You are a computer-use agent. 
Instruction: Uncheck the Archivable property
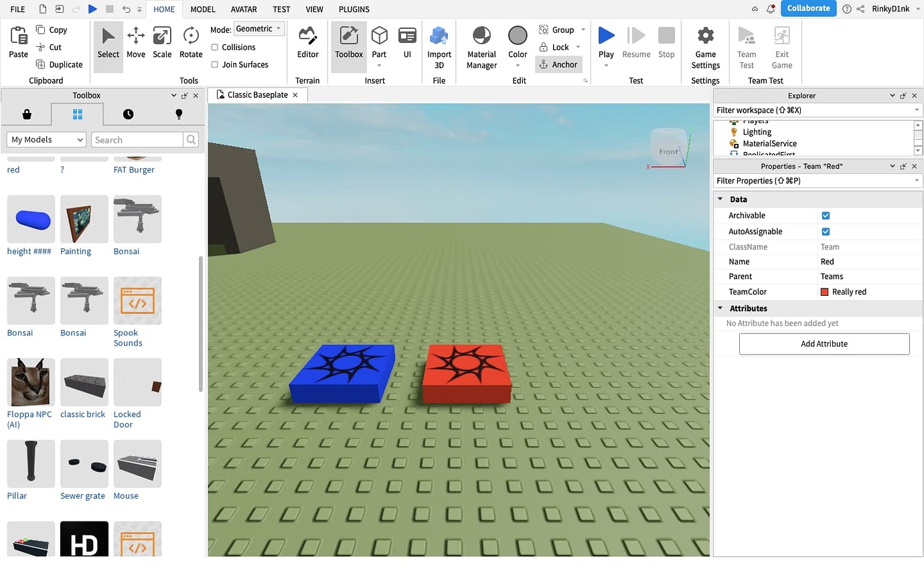pos(826,216)
